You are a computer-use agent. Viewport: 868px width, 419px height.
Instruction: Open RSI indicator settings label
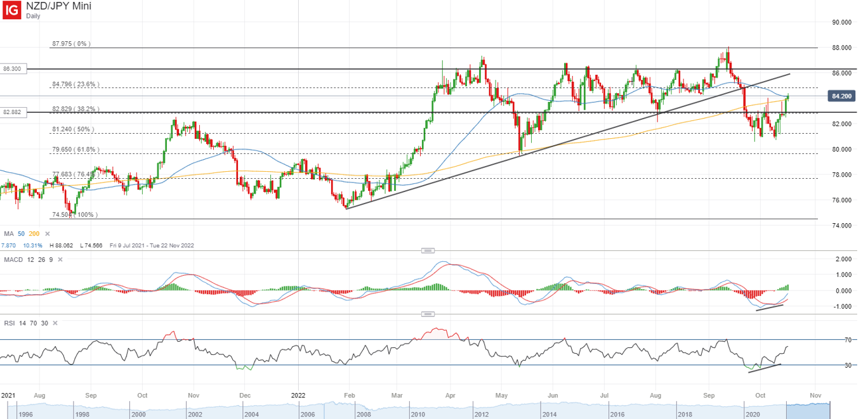9,323
